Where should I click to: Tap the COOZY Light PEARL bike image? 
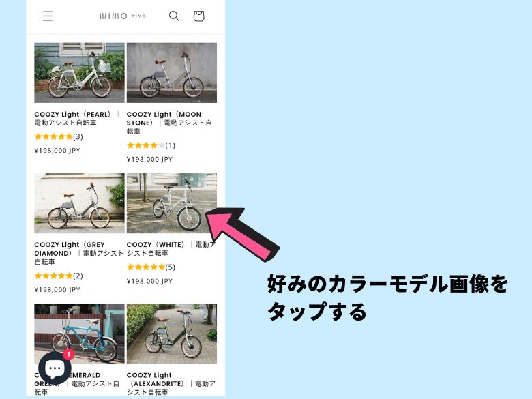[79, 72]
